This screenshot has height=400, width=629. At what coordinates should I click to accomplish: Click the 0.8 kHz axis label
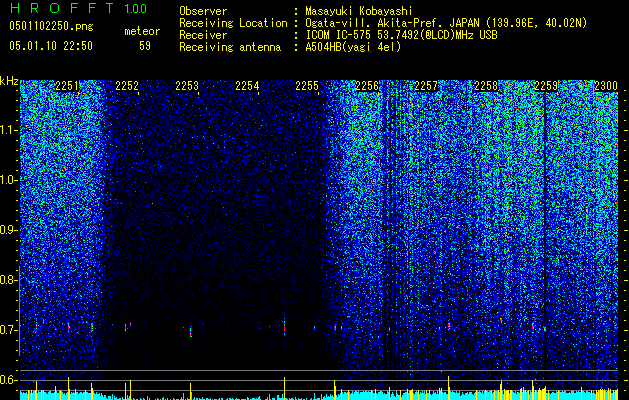tap(8, 280)
